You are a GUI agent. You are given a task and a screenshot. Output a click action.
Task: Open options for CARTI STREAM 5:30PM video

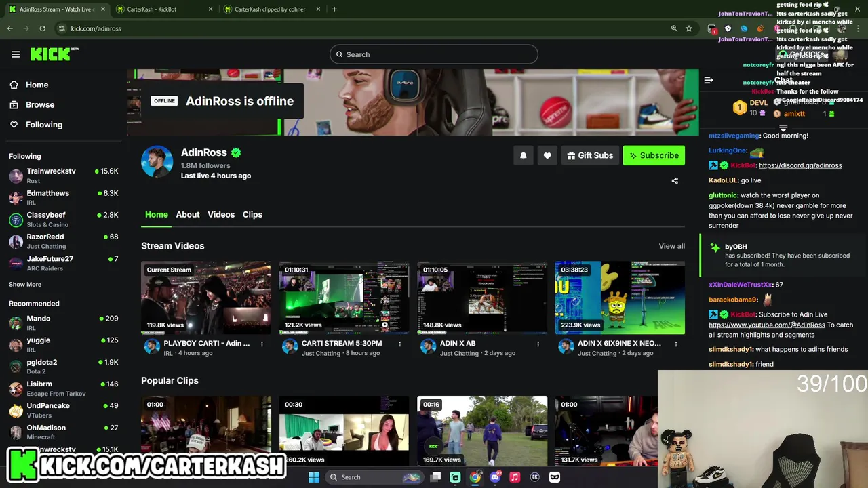coord(399,344)
